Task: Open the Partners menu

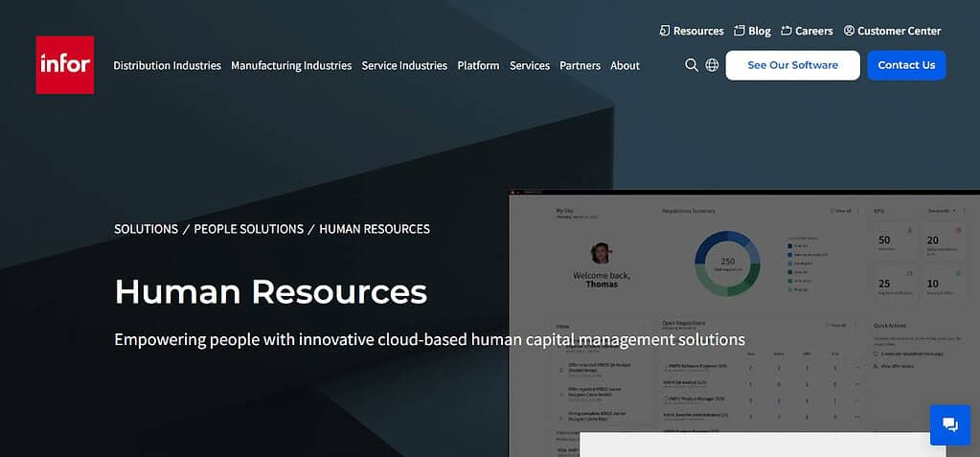Action: click(580, 66)
